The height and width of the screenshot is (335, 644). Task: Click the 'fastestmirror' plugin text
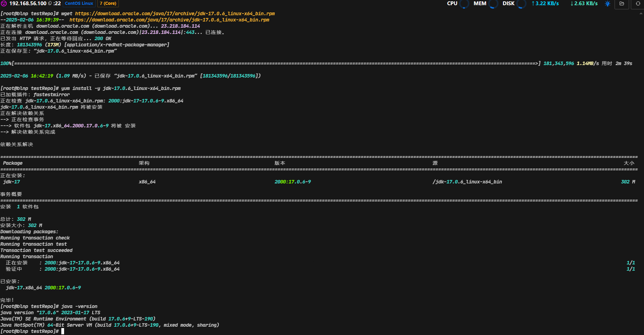point(52,94)
